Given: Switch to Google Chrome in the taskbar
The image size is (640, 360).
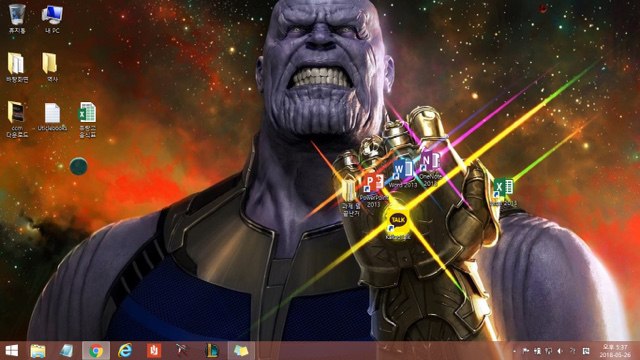Looking at the screenshot, I should (x=96, y=351).
